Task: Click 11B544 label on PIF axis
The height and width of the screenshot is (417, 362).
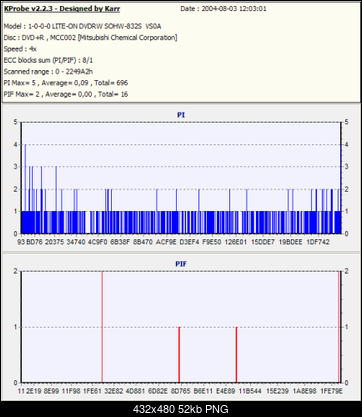Action: (250, 391)
